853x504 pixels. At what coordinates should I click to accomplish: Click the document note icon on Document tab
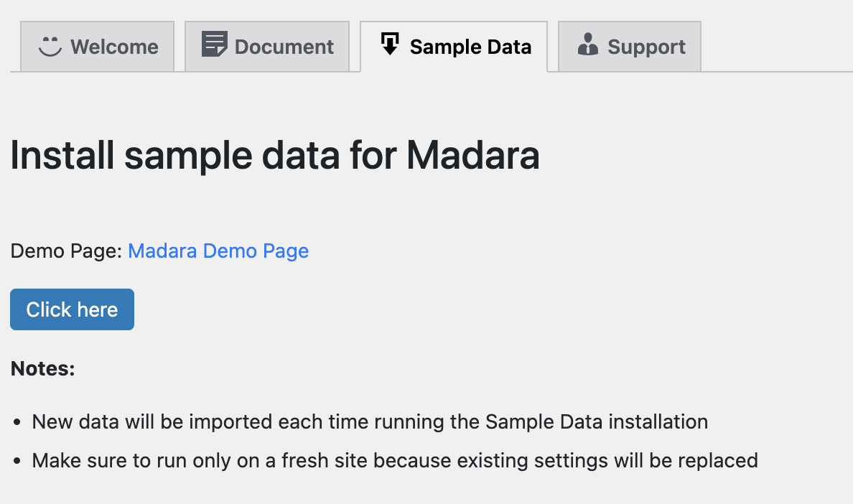[214, 45]
